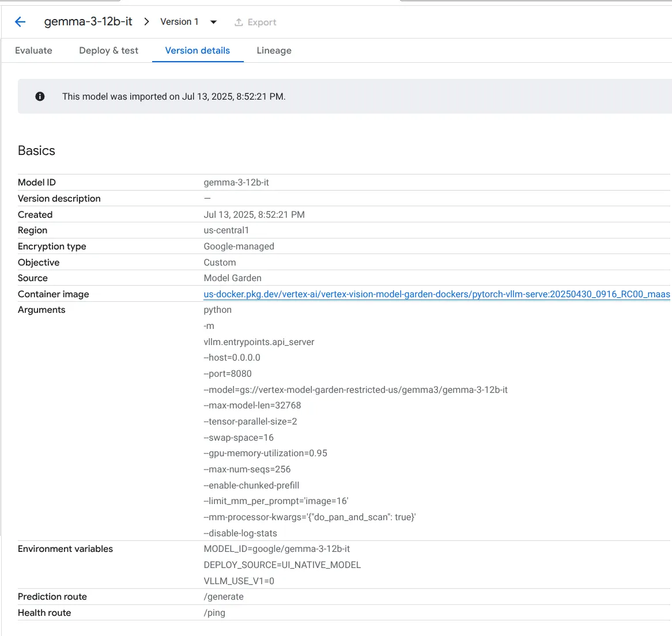Viewport: 672px width, 636px height.
Task: Click the breadcrumb chevron after gemma-3-12b-it
Action: point(146,22)
